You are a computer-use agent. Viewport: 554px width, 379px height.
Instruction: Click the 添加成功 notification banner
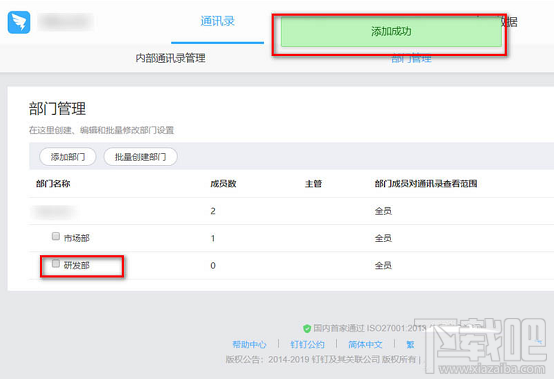(391, 31)
